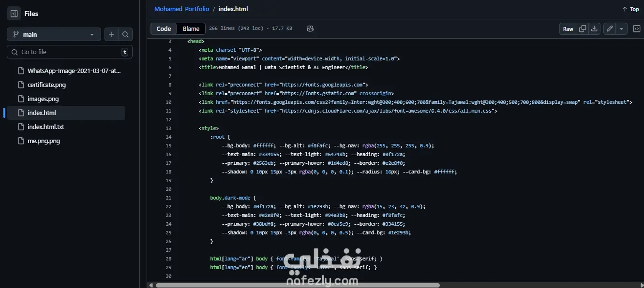Copy raw file contents icon
Screen dimensions: 644x288
point(583,29)
